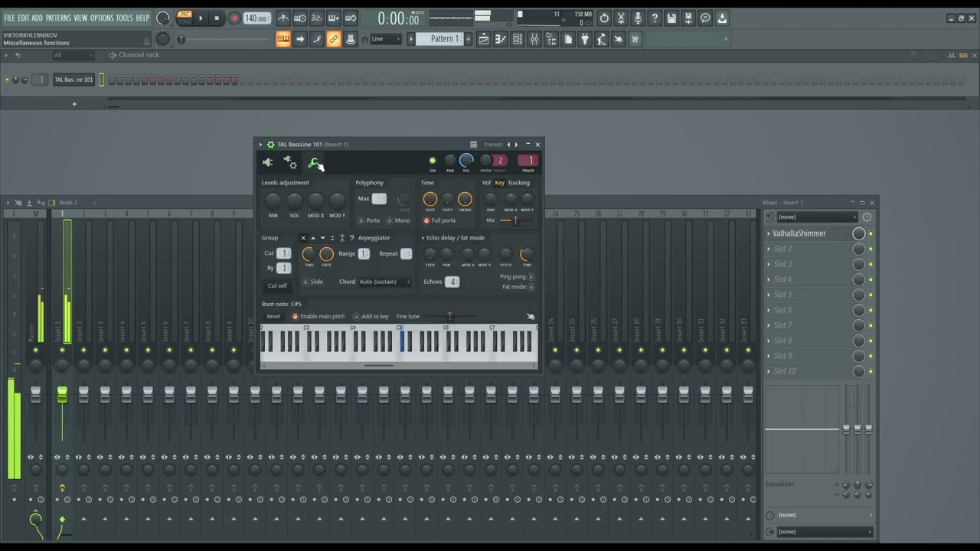The height and width of the screenshot is (551, 980).
Task: Switch to Vol tracking tab
Action: (x=486, y=183)
